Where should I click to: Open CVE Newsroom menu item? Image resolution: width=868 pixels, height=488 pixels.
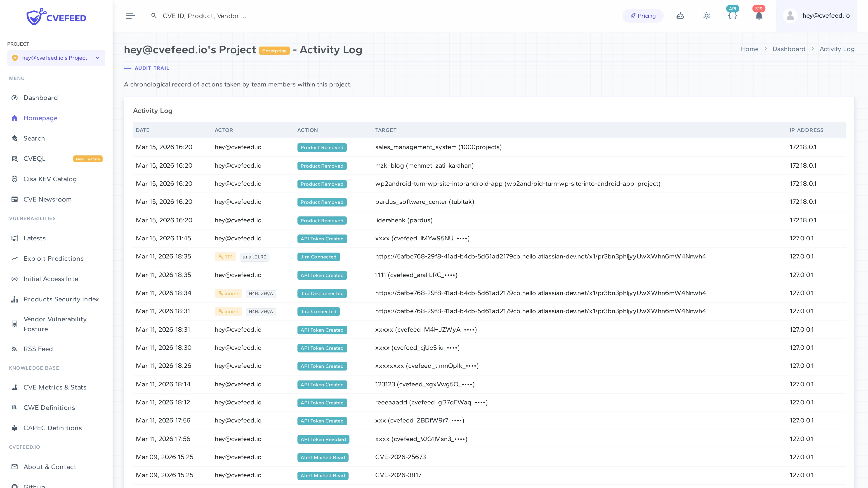tap(47, 199)
